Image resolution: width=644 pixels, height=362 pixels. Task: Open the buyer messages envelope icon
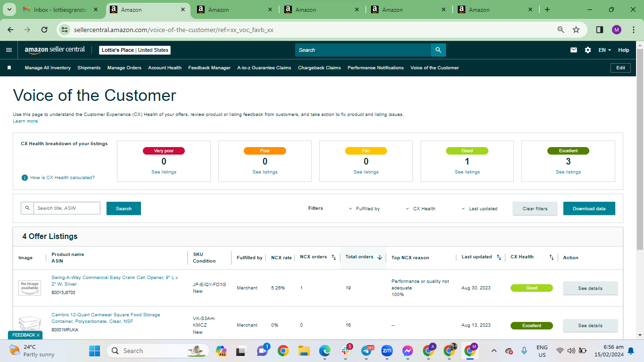click(x=574, y=50)
